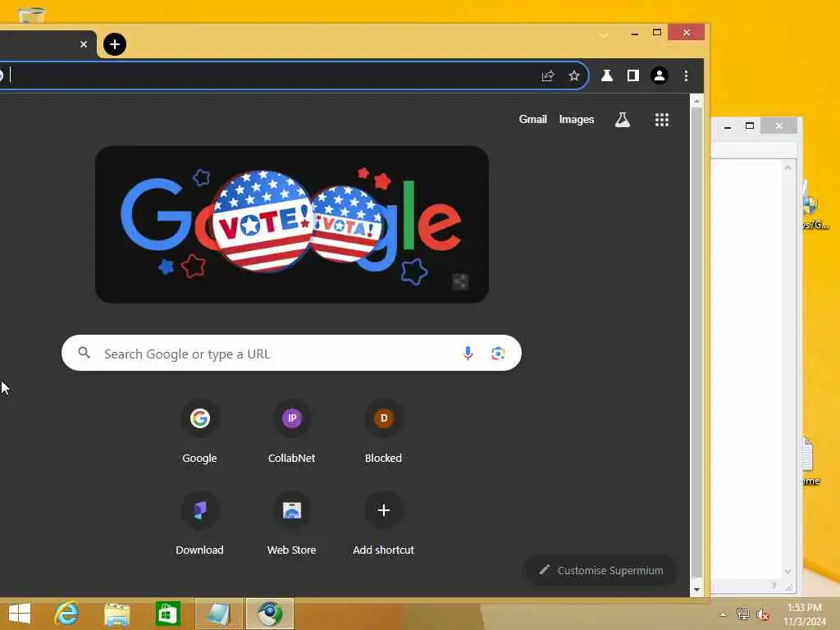Share the Google doodle
This screenshot has height=630, width=840.
click(460, 281)
